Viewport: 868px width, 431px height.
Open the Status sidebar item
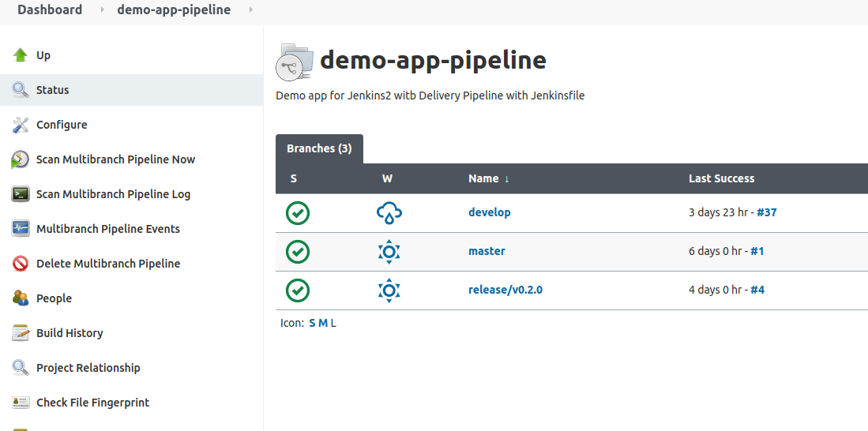click(x=53, y=90)
